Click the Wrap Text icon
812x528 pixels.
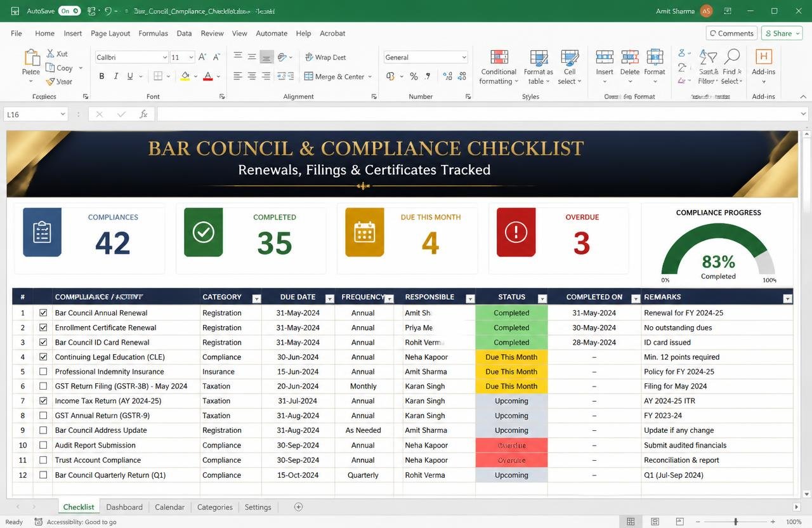309,57
